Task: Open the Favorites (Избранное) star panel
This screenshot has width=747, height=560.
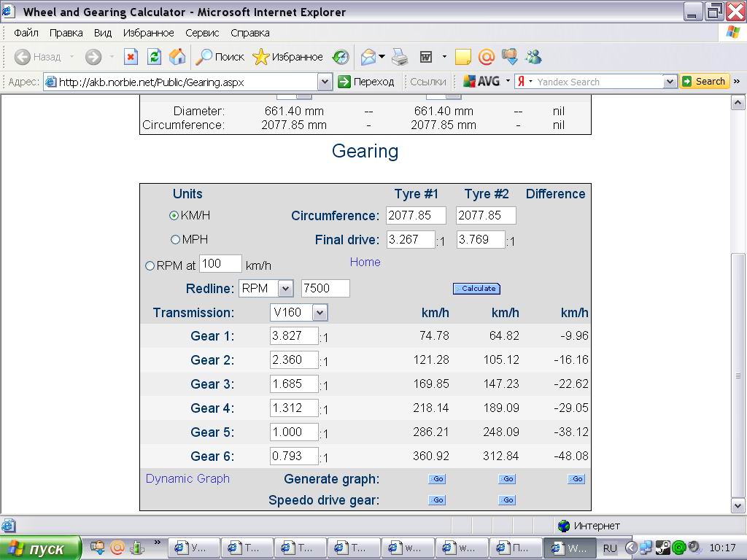Action: pos(287,57)
